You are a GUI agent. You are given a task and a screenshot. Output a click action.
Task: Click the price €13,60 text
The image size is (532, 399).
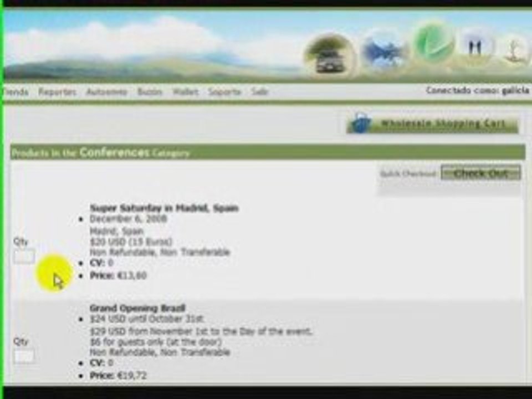pos(132,275)
